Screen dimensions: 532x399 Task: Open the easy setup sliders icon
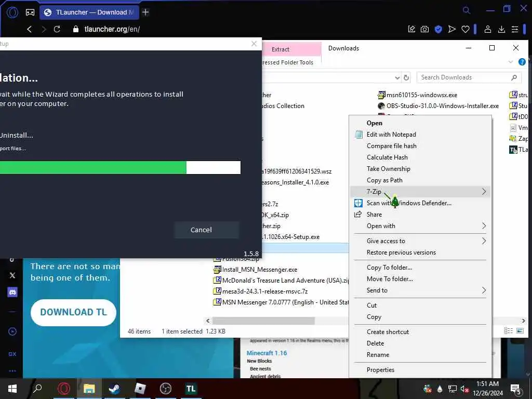(515, 29)
